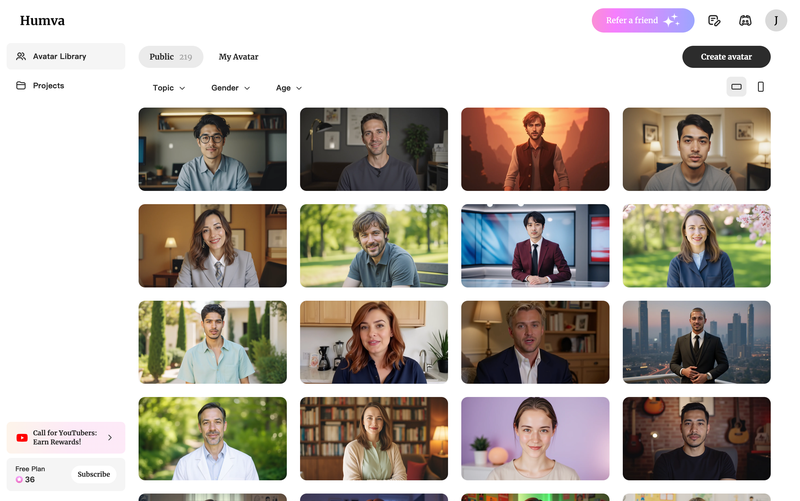800x501 pixels.
Task: Select avatar woman in gray blazer and tie
Action: pyautogui.click(x=213, y=246)
